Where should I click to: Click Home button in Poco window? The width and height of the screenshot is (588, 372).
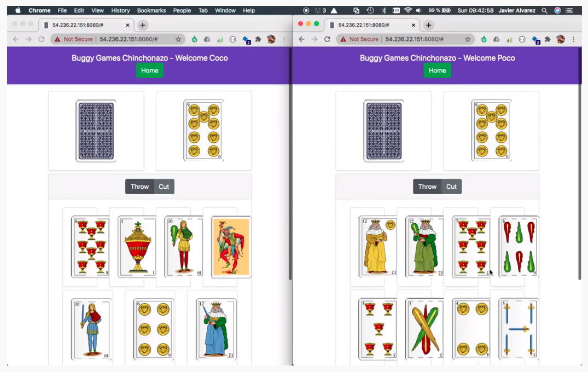coord(437,71)
